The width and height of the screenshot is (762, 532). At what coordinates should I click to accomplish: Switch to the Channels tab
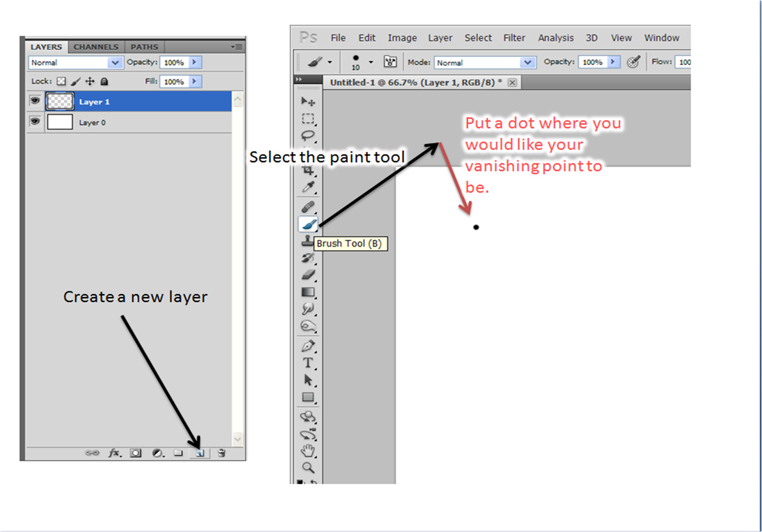tap(96, 47)
